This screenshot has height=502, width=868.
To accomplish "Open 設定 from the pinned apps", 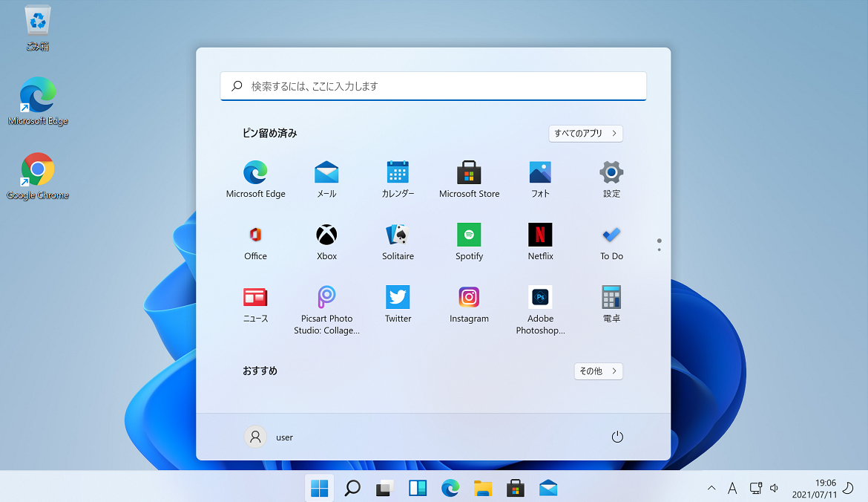I will click(611, 179).
